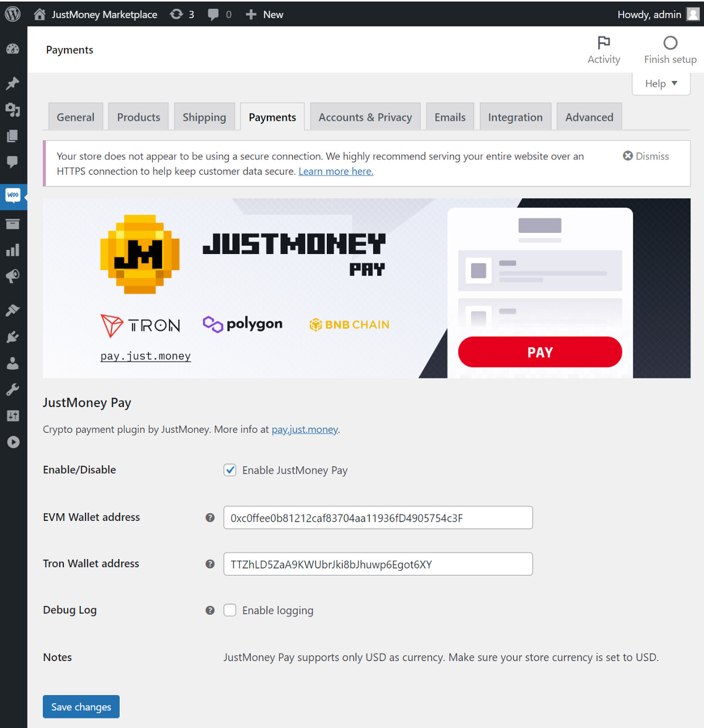Open the Products archive icon in the sidebar

pyautogui.click(x=13, y=224)
